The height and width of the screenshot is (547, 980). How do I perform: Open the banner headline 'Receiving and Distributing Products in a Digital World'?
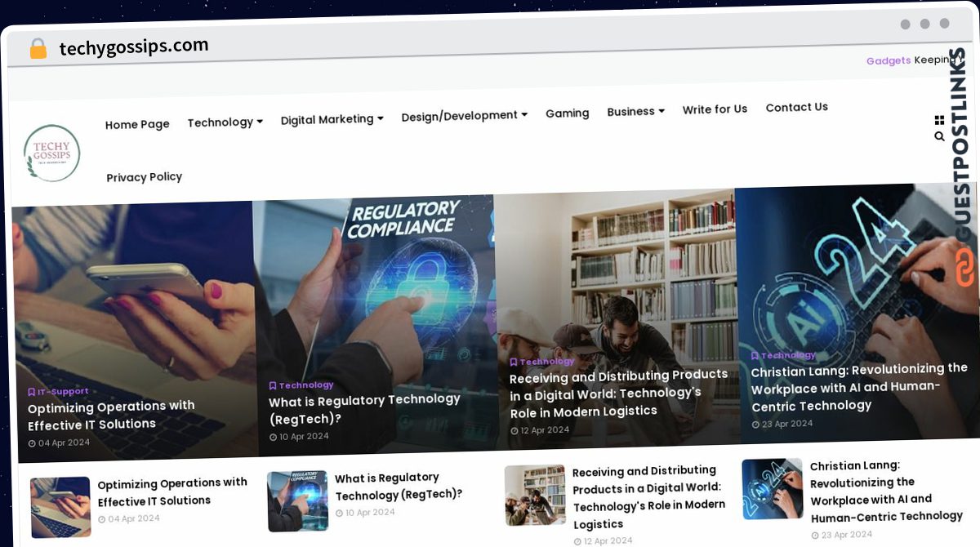coord(619,394)
